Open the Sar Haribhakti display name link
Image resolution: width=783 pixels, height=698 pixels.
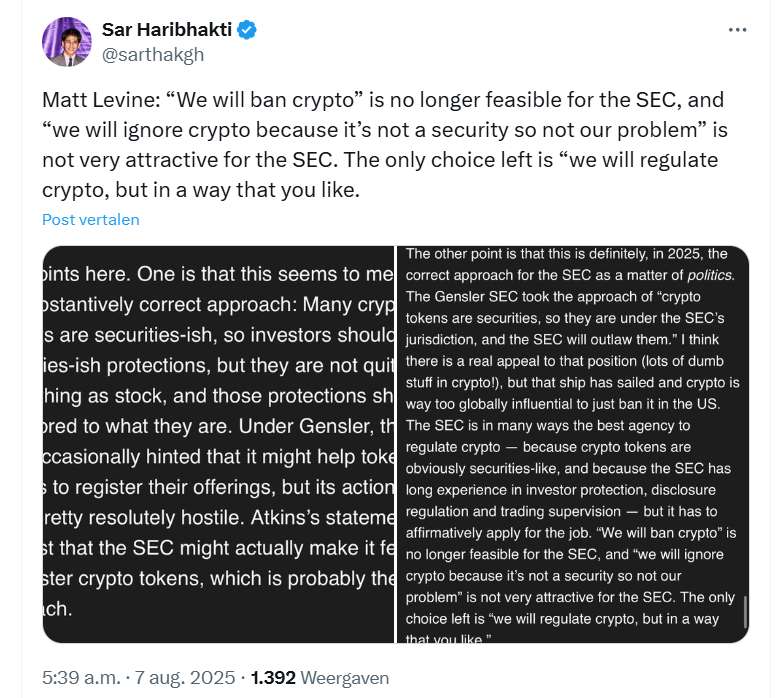(166, 31)
